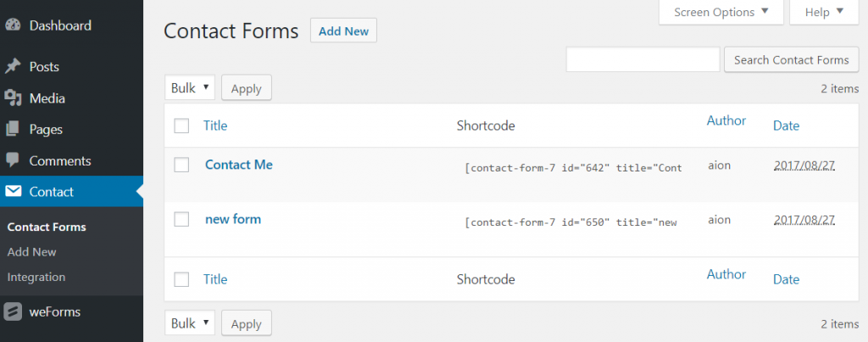Sort the table by Date column header
The image size is (868, 342).
coord(786,126)
